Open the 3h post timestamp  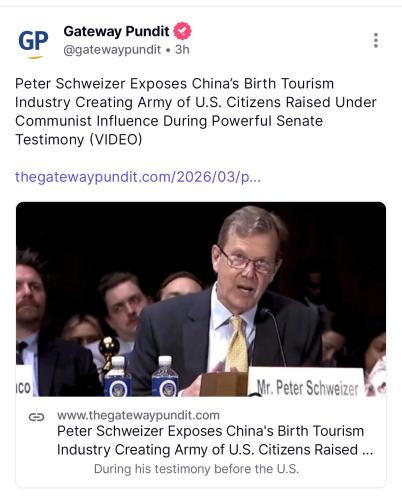tap(182, 50)
